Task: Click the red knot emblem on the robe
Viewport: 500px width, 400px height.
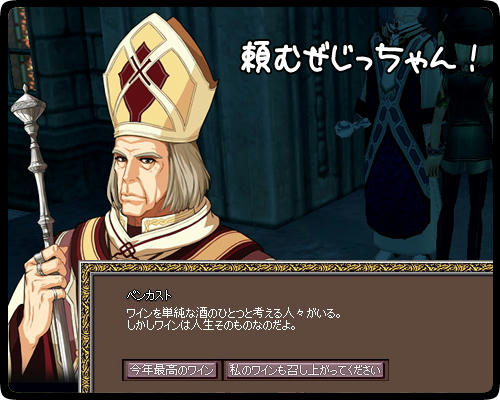Action: 127,251
